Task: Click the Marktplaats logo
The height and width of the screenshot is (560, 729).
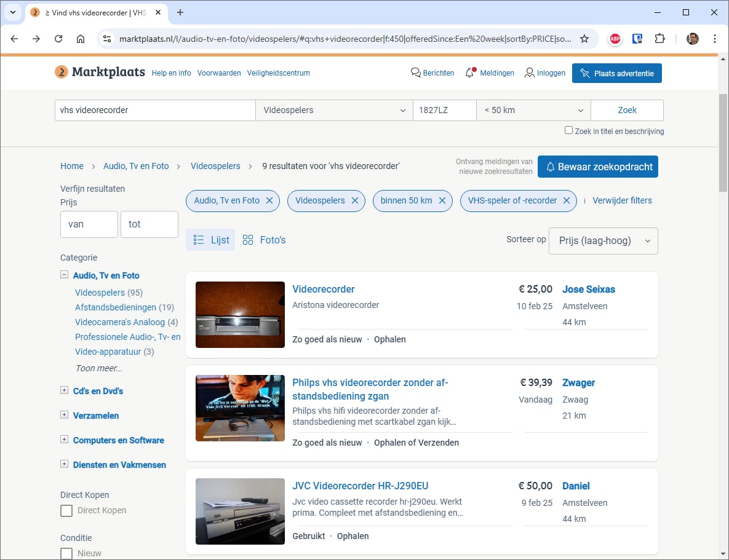Action: click(x=100, y=72)
